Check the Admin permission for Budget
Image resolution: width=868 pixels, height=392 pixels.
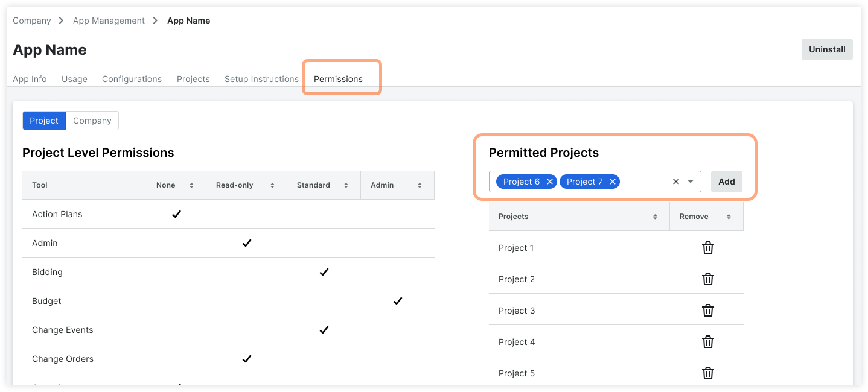click(397, 300)
